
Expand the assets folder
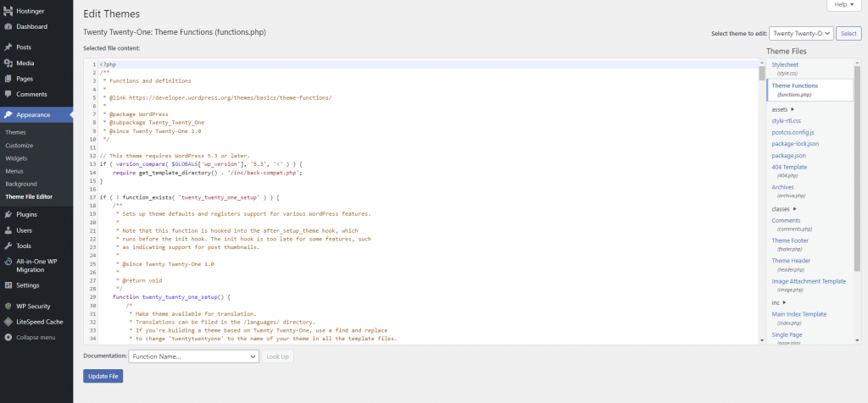[x=782, y=109]
